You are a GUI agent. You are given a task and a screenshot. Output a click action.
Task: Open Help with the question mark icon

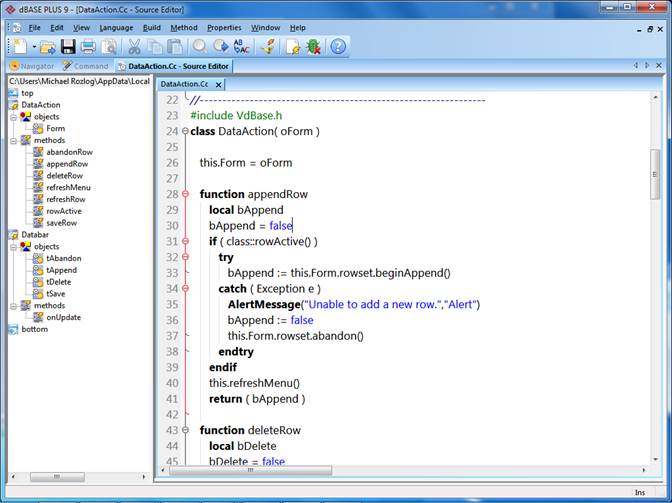[339, 47]
